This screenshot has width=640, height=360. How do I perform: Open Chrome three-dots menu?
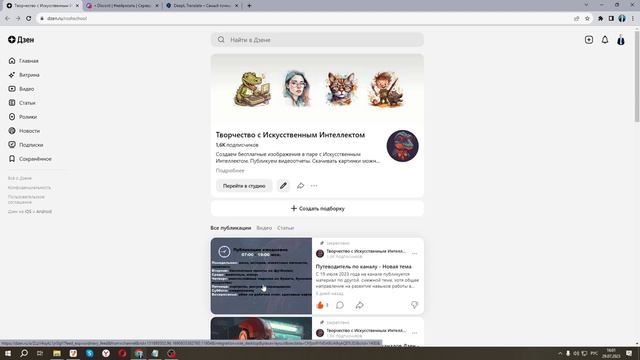tap(633, 18)
